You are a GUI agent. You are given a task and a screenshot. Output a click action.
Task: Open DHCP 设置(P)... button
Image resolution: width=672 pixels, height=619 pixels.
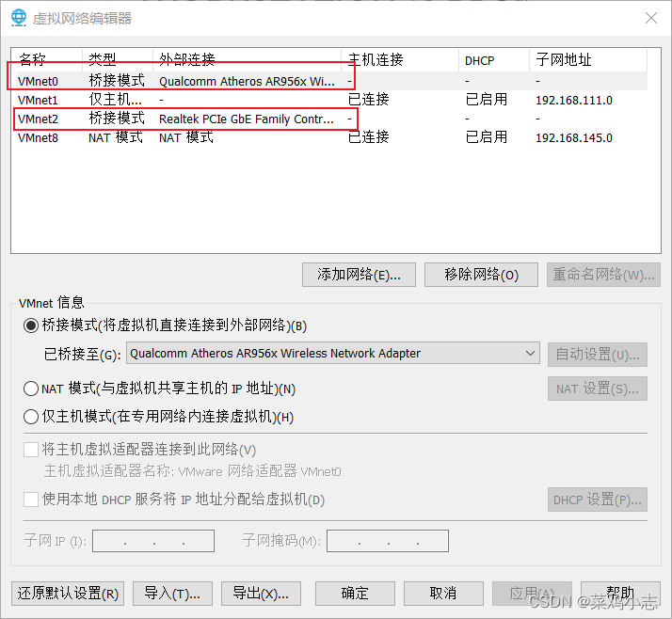pyautogui.click(x=598, y=500)
